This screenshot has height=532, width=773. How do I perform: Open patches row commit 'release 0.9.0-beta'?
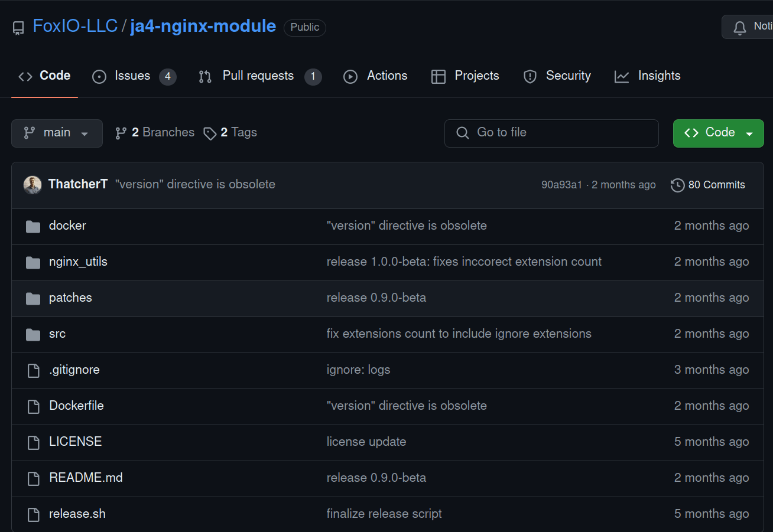[376, 298]
